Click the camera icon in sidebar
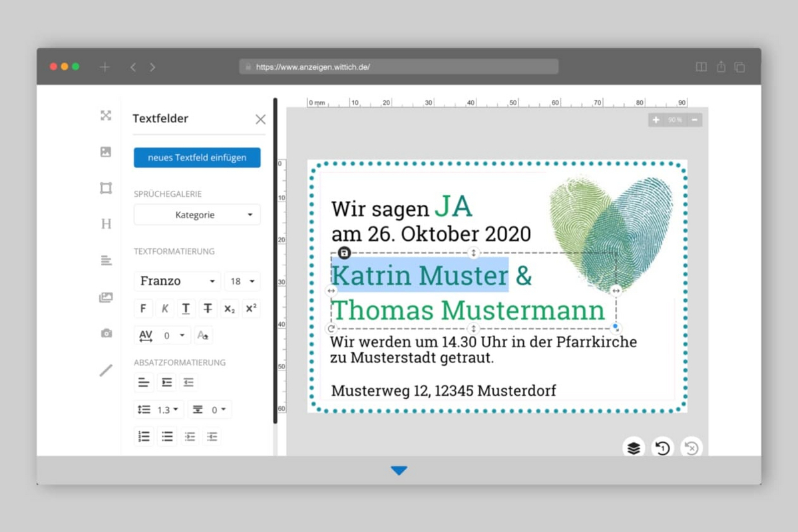 point(106,333)
